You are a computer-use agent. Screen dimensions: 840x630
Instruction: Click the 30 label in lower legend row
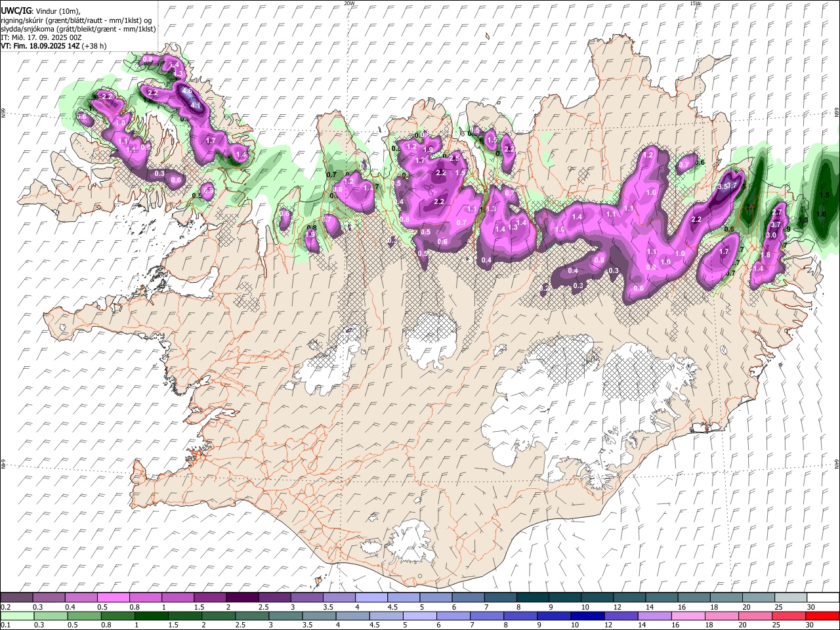[809, 625]
